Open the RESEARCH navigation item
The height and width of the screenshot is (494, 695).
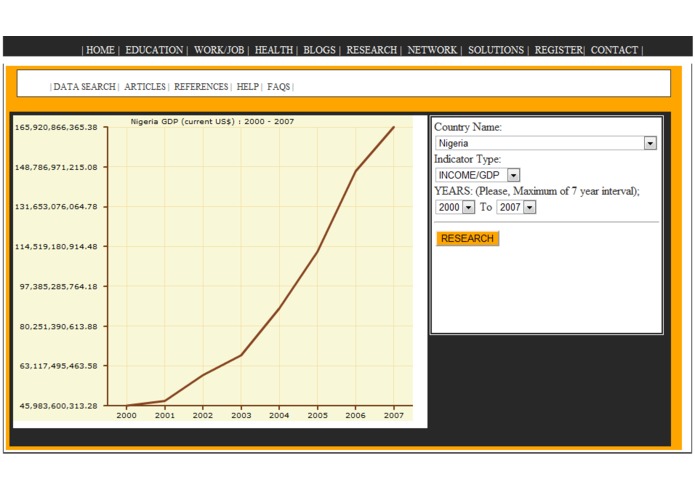(371, 50)
